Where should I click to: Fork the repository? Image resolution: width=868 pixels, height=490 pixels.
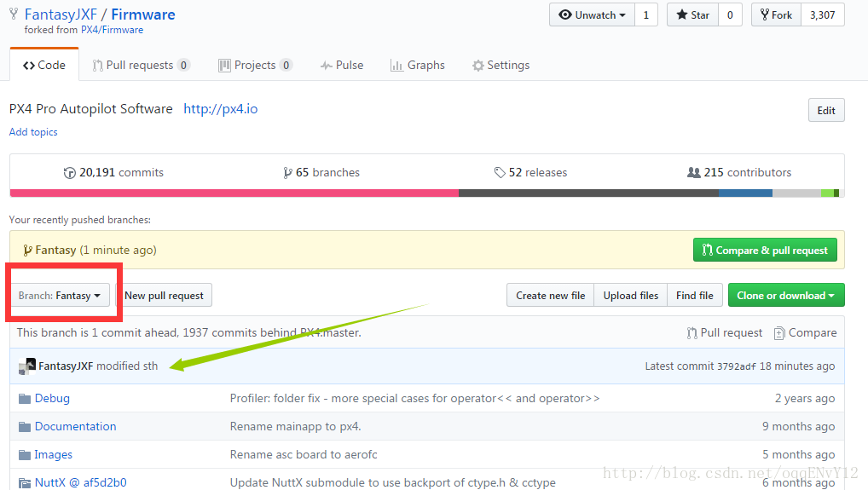pos(776,15)
